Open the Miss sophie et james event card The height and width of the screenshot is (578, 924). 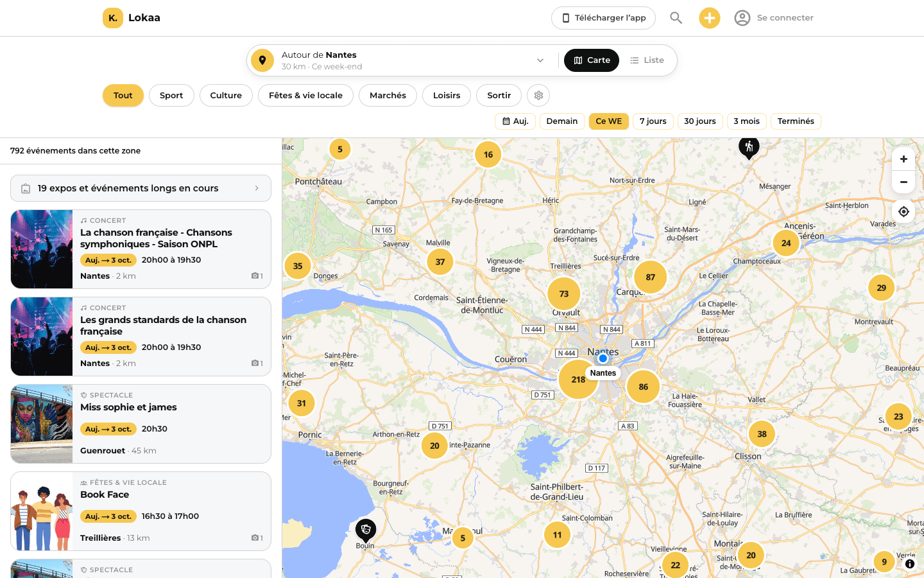click(x=141, y=424)
